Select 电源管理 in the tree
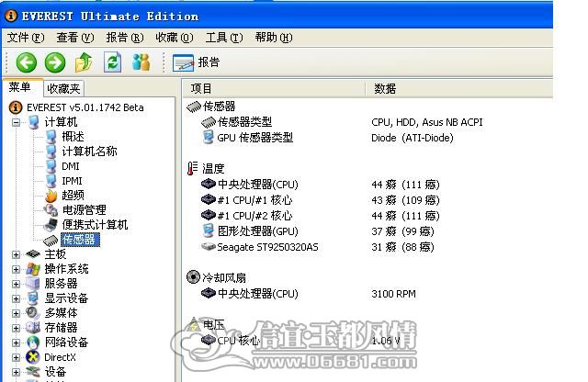The height and width of the screenshot is (382, 588). coord(84,210)
